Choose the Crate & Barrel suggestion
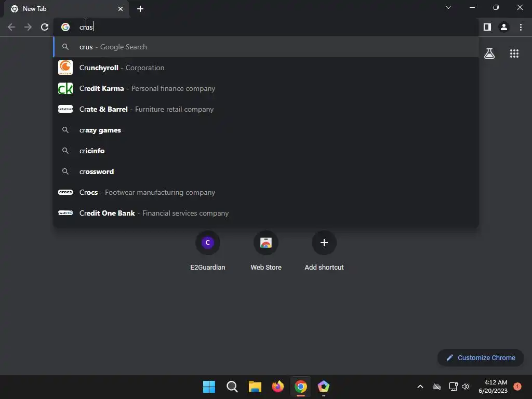The image size is (532, 399). coord(267,109)
